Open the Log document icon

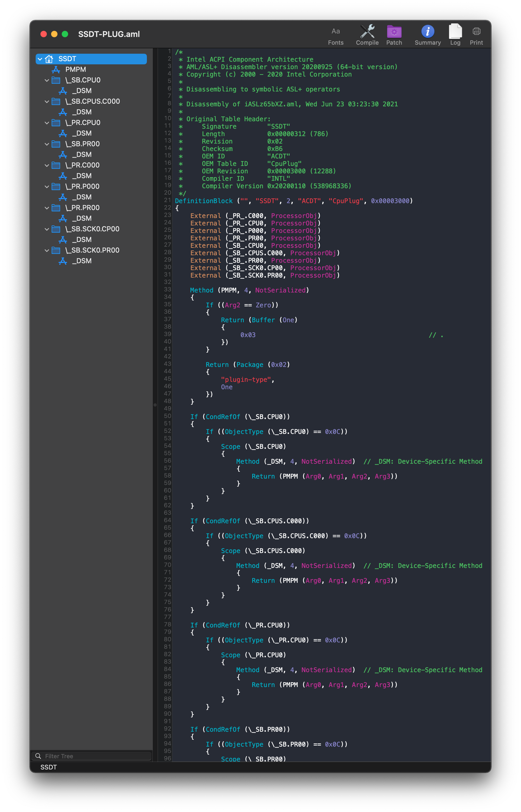click(455, 31)
